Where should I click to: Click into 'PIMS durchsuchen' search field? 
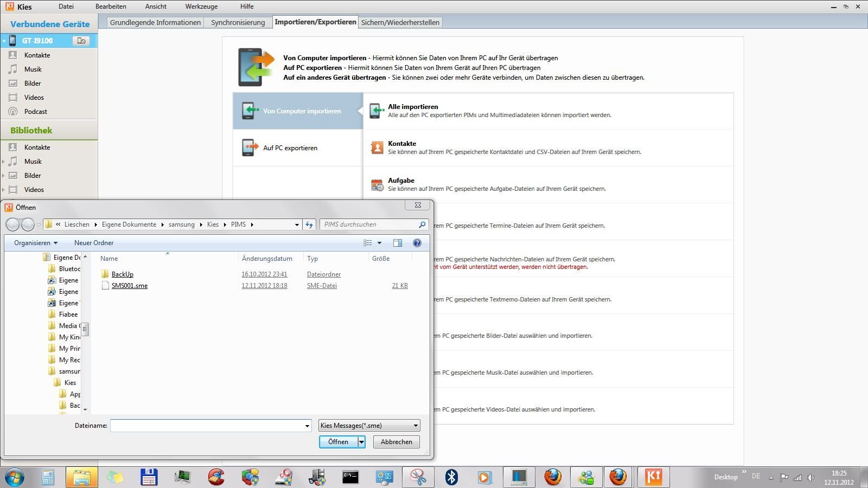point(369,224)
